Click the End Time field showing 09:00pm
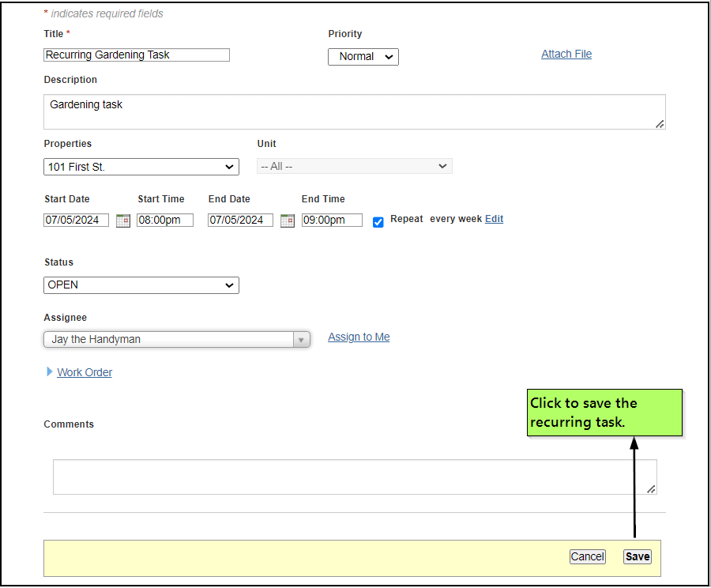This screenshot has height=588, width=711. (332, 220)
